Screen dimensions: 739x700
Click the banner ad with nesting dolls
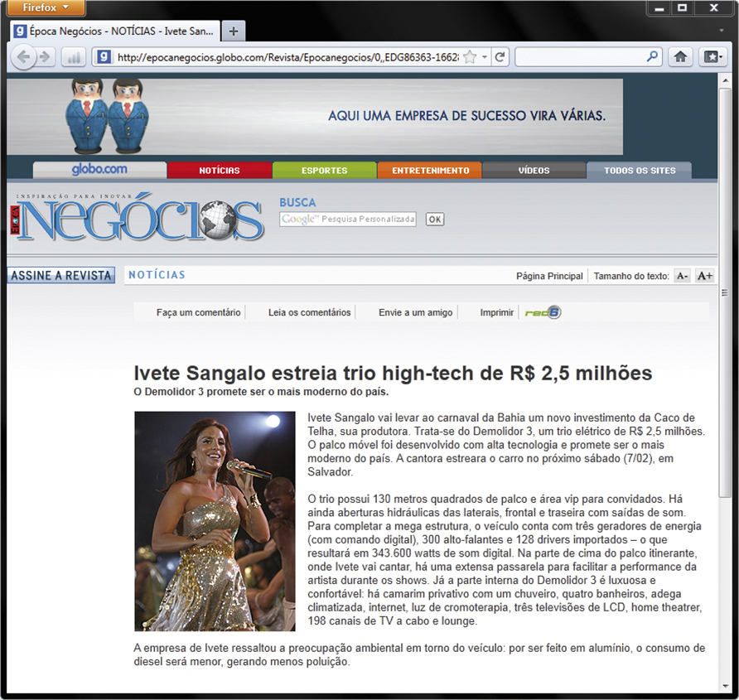point(315,117)
